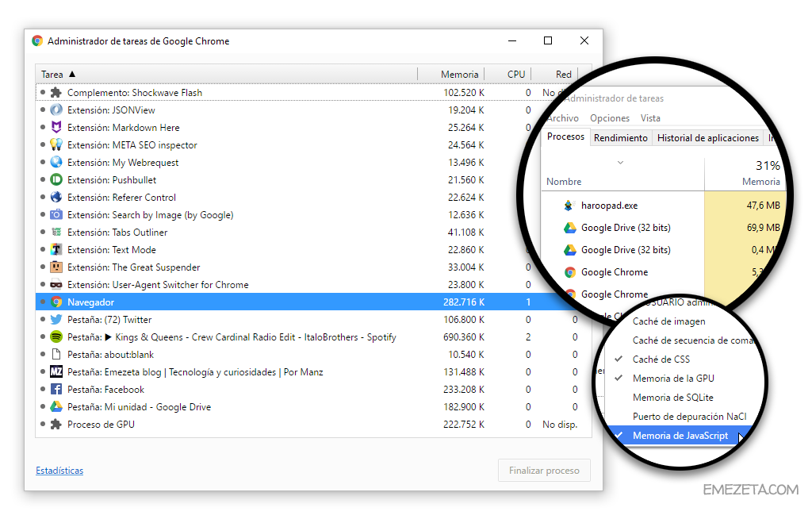Open the Vista menu
The image size is (812, 523).
tap(650, 118)
